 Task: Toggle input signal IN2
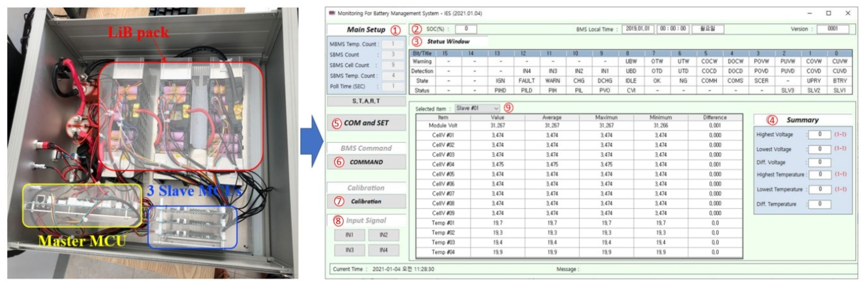pyautogui.click(x=384, y=235)
